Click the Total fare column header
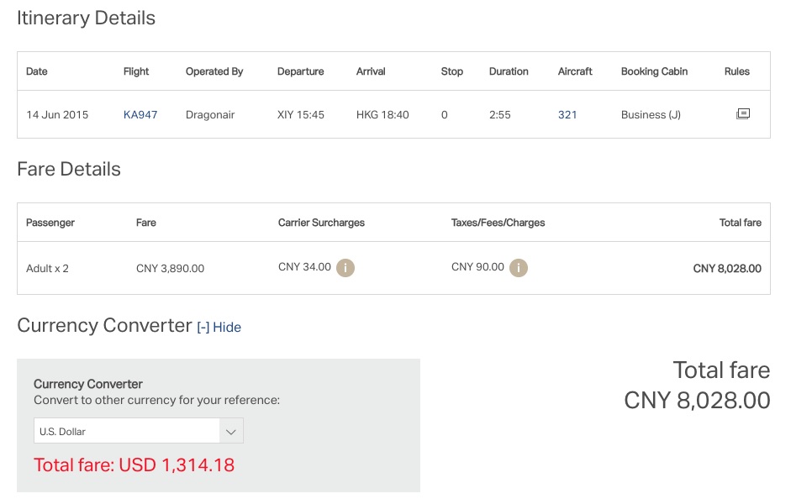Viewport: 812px width, 504px height. [740, 223]
